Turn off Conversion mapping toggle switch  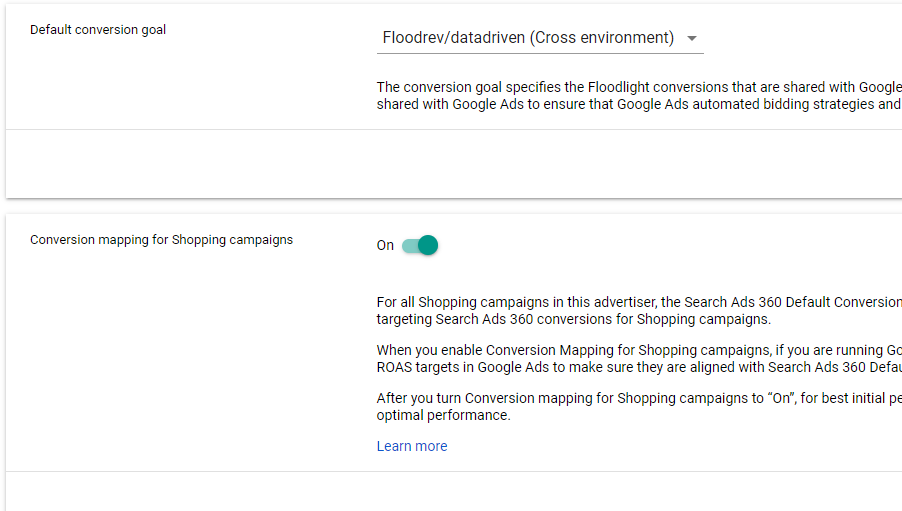click(x=420, y=245)
